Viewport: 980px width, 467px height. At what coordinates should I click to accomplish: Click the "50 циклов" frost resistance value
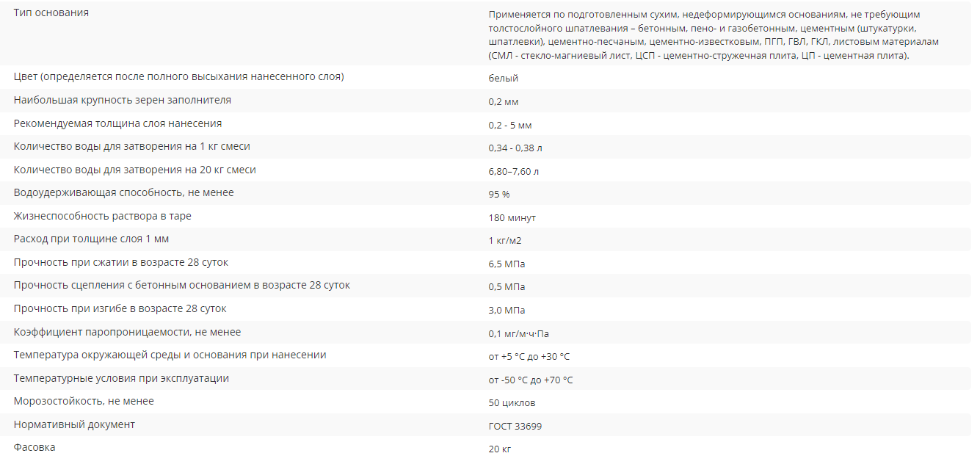click(512, 403)
